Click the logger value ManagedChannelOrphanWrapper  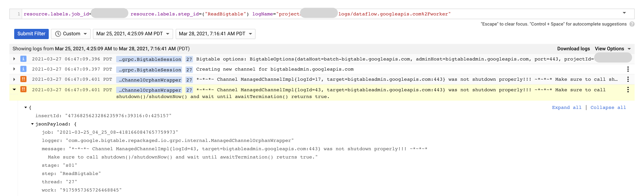coord(180,141)
